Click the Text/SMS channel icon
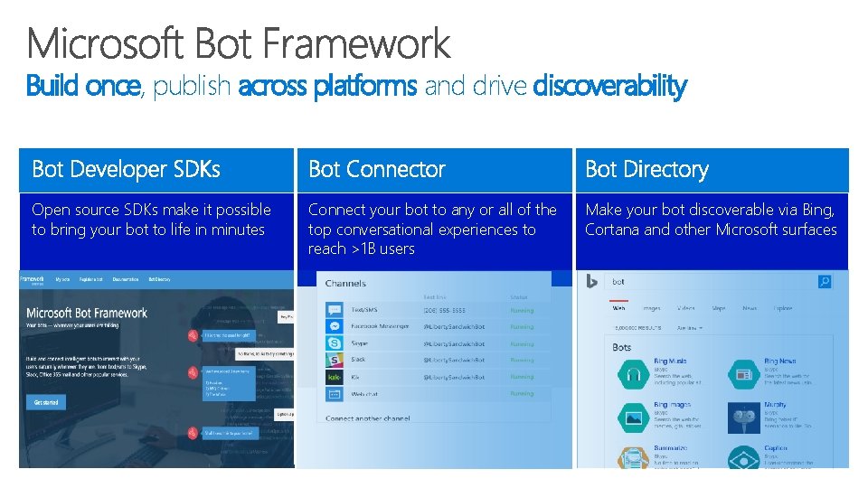The image size is (868, 488). [335, 310]
